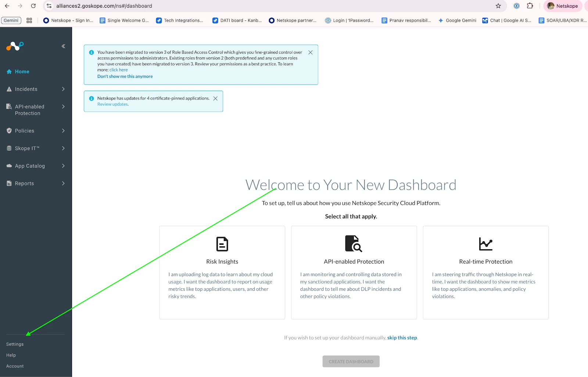Expand the Incidents menu chevron
The width and height of the screenshot is (588, 377).
point(63,89)
